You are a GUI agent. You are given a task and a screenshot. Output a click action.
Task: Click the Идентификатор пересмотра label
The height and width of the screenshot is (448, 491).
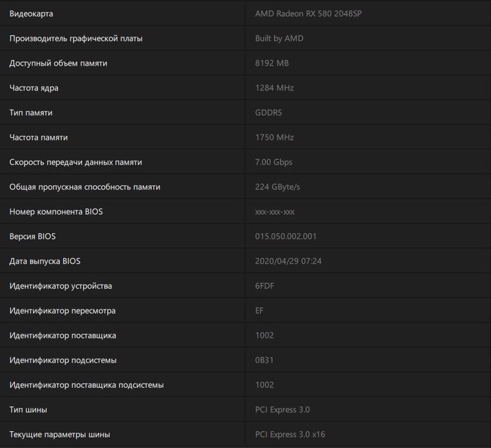pyautogui.click(x=62, y=310)
